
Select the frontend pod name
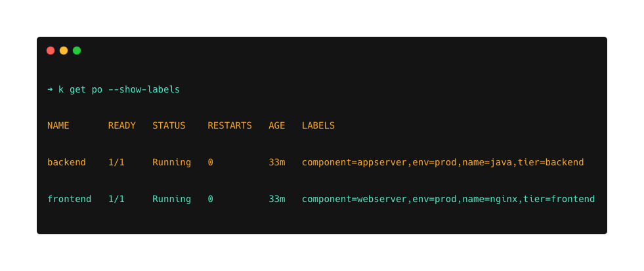70,199
